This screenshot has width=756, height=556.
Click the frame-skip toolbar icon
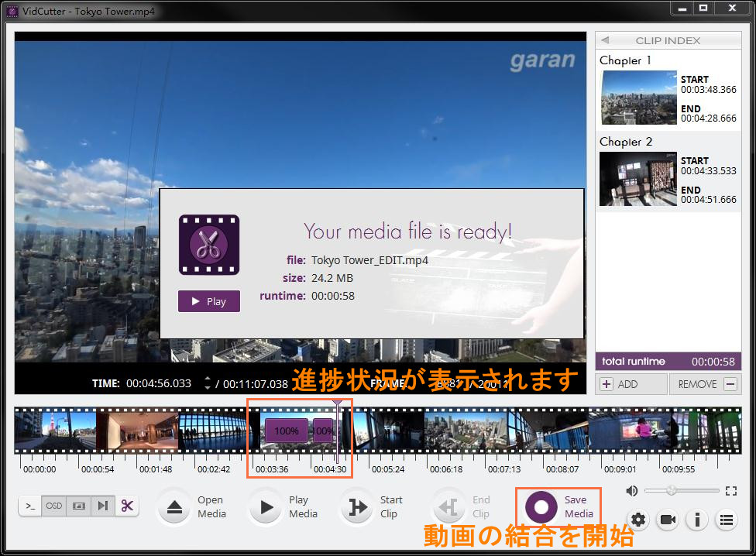[x=103, y=505]
